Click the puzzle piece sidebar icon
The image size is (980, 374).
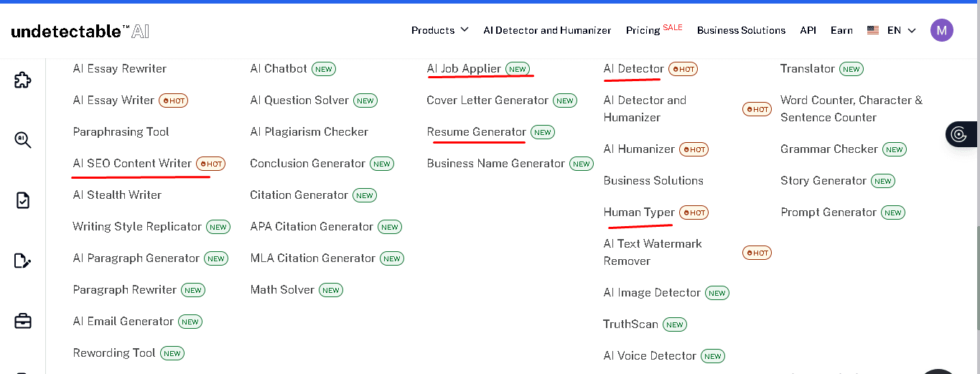pyautogui.click(x=23, y=80)
